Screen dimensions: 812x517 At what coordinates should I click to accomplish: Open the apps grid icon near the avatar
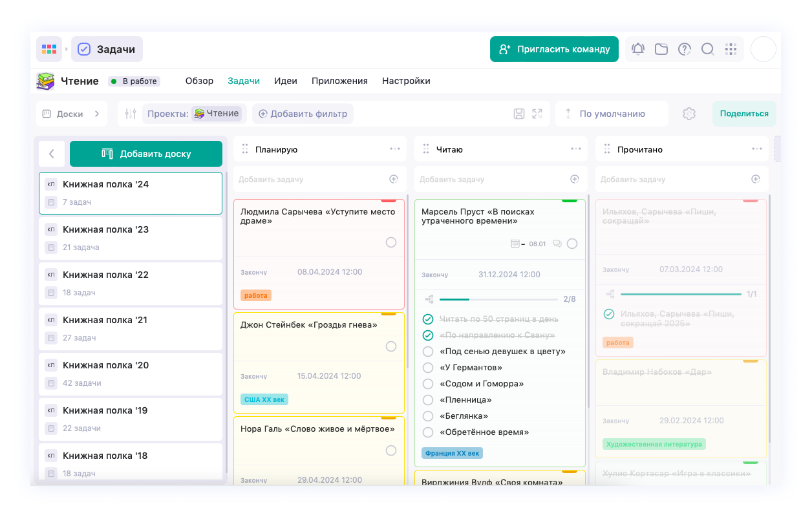[x=731, y=49]
